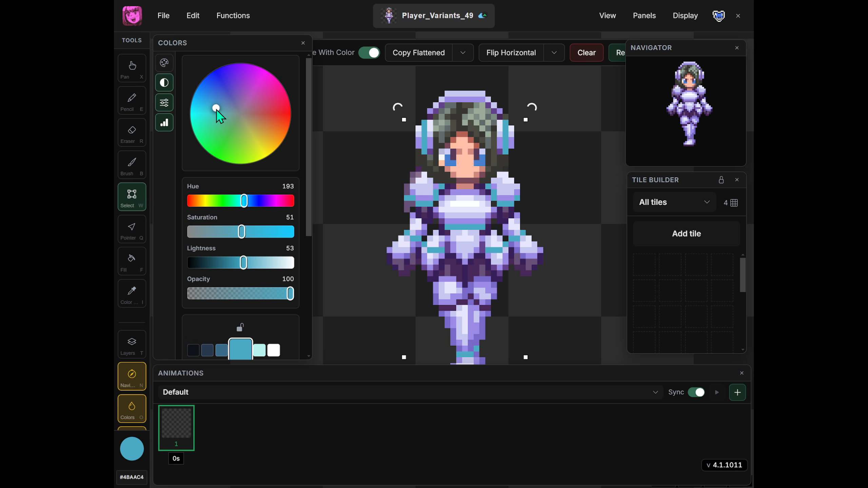This screenshot has height=488, width=868.
Task: Click the 0s frame duration field
Action: (x=176, y=459)
